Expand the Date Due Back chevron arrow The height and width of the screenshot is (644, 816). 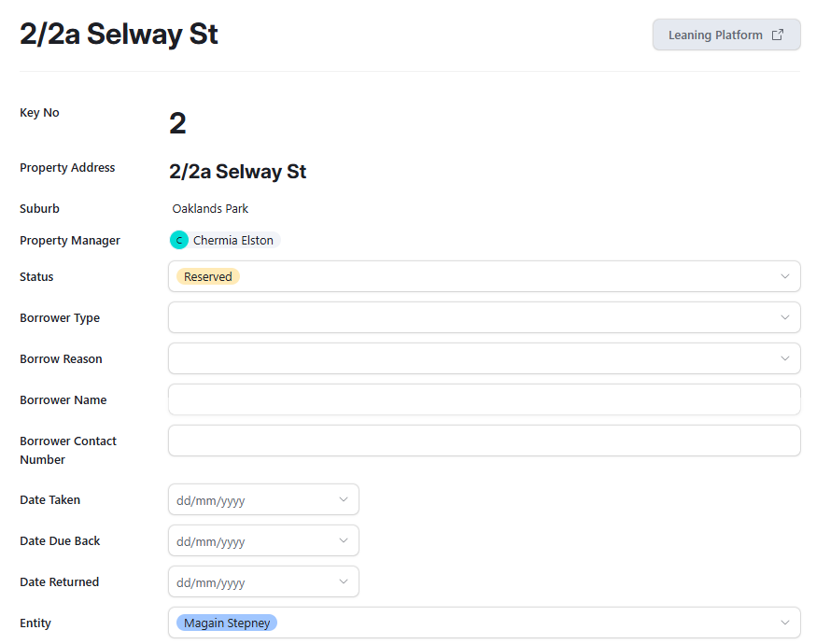[343, 541]
